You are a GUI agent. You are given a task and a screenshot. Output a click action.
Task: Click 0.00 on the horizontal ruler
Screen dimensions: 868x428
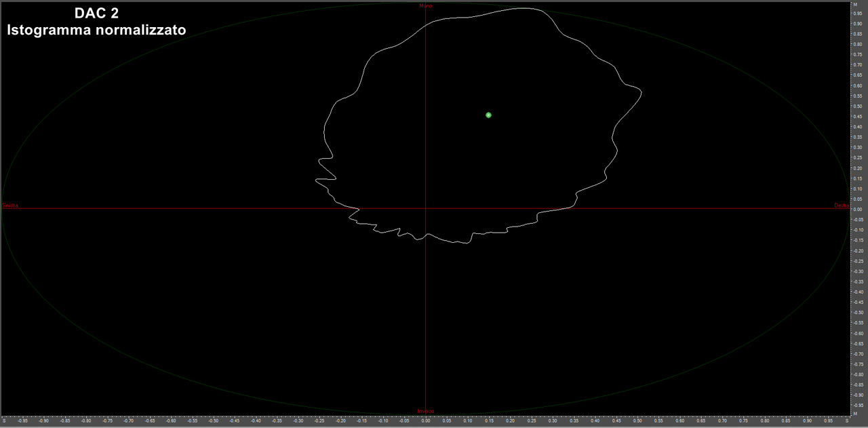pyautogui.click(x=425, y=421)
